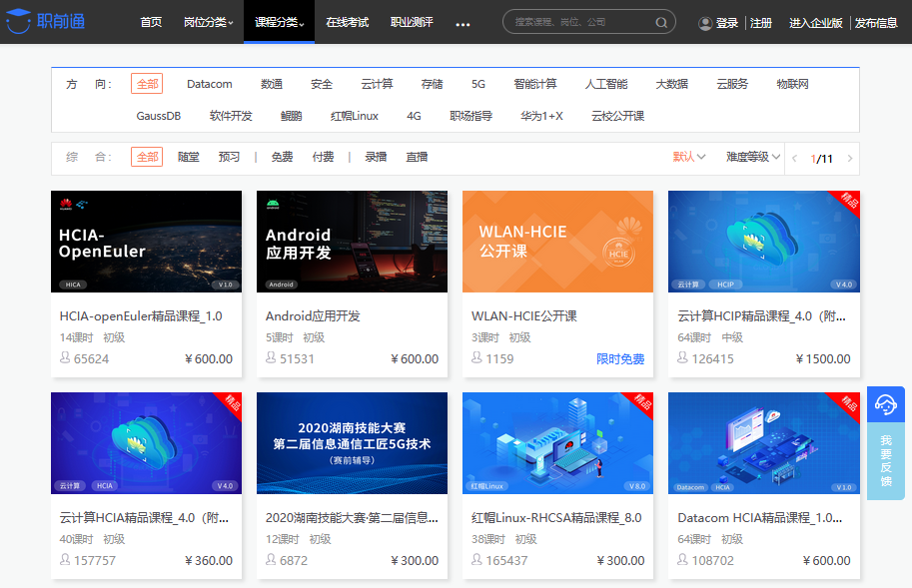Open HCIA-OpenEuler course thumbnail

coord(146,242)
